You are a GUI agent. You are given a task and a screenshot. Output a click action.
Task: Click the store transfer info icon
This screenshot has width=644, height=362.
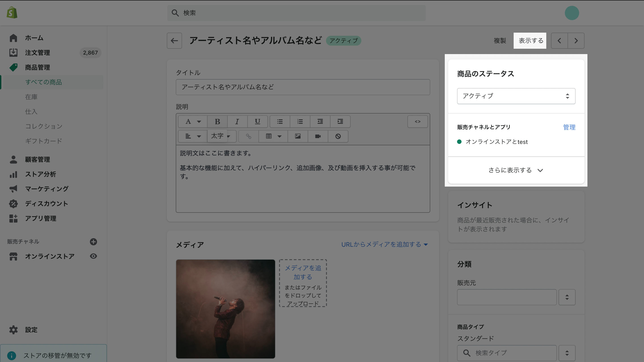point(11,355)
